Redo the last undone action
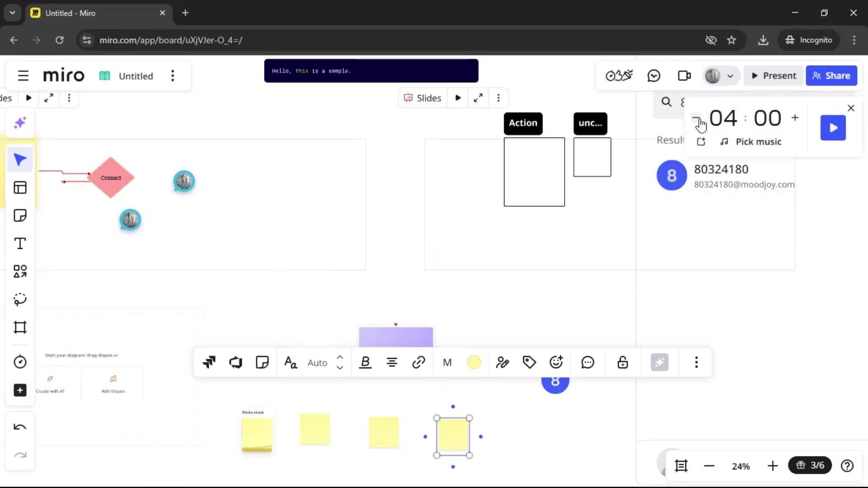Screen dimensions: 868x488 [x=20, y=455]
